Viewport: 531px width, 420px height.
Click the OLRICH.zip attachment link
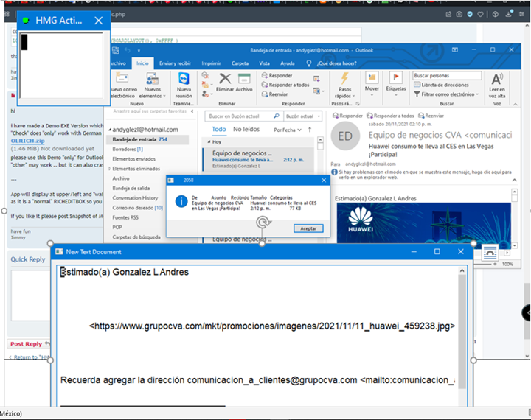27,141
